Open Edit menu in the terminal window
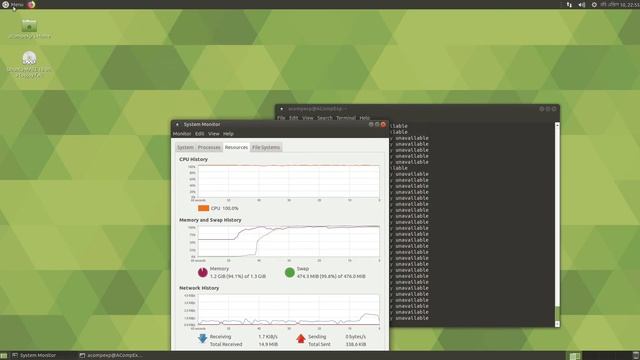Image resolution: width=640 pixels, height=360 pixels. [x=293, y=118]
